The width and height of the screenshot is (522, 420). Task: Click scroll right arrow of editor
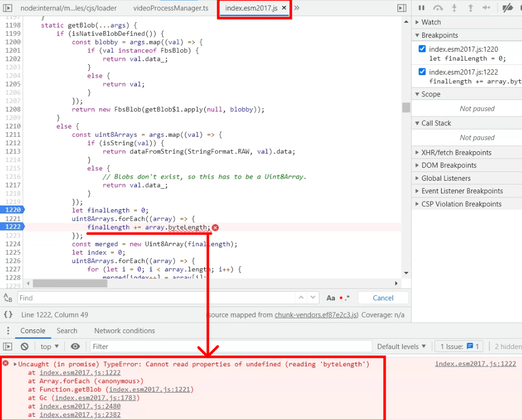pyautogui.click(x=396, y=283)
